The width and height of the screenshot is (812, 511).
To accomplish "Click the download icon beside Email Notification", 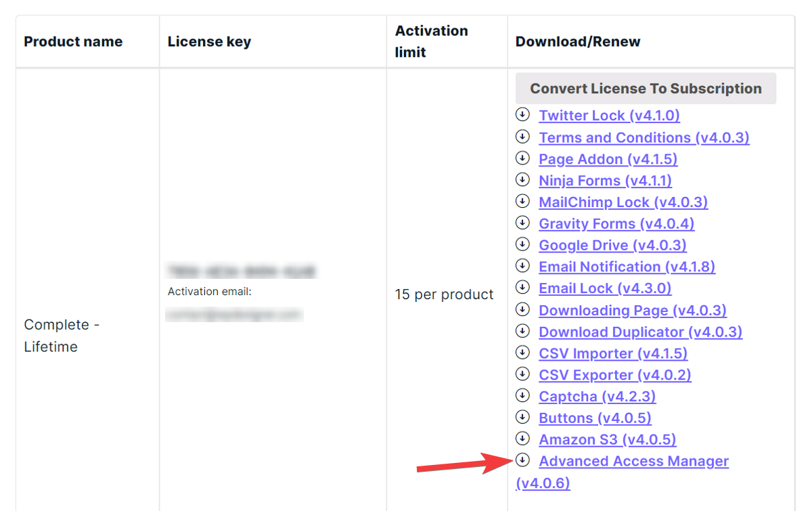I will 522,266.
